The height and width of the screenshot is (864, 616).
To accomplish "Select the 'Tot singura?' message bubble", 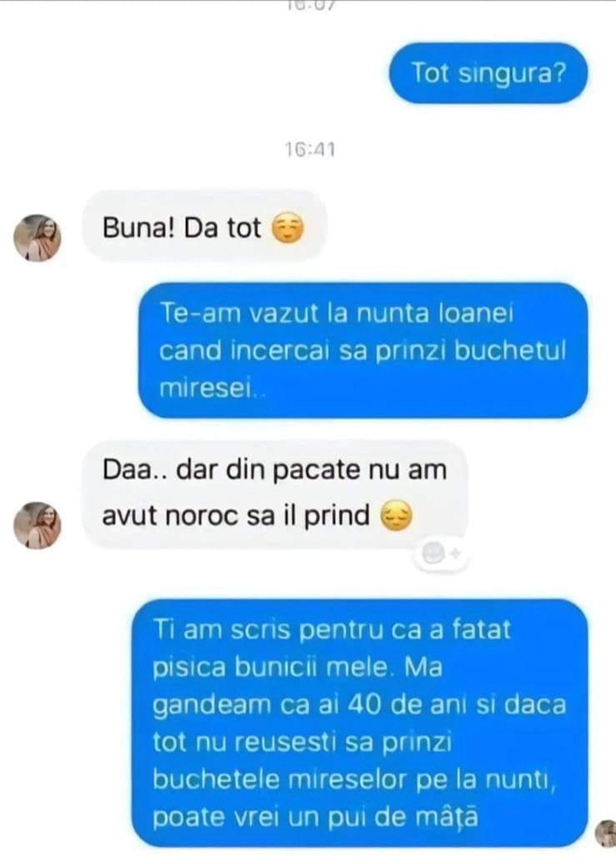I will (488, 73).
